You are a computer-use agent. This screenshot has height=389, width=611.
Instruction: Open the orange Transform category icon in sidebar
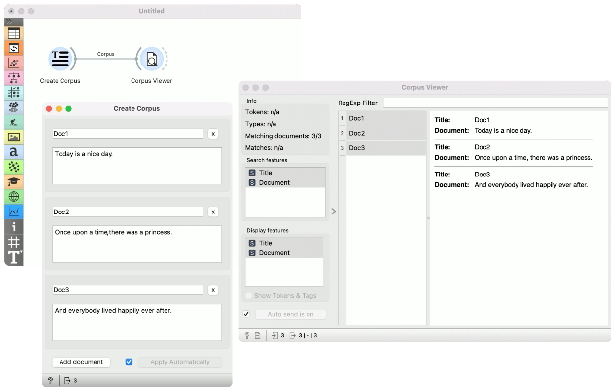click(14, 48)
